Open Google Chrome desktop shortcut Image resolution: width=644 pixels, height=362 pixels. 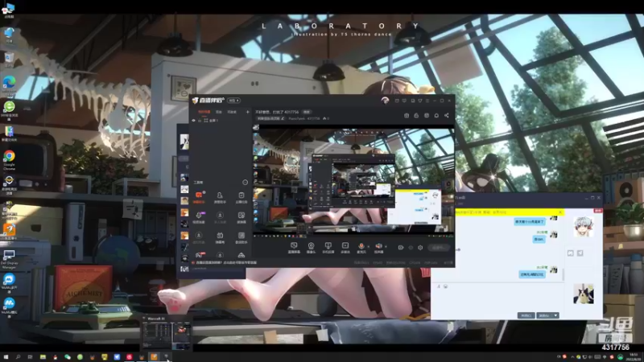pyautogui.click(x=9, y=159)
